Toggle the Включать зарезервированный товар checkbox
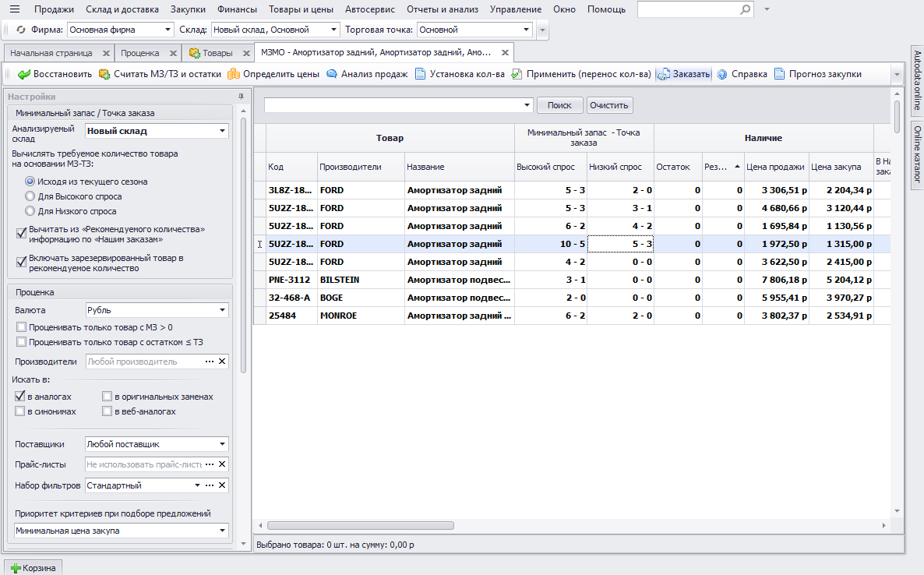Image resolution: width=924 pixels, height=575 pixels. coord(21,262)
